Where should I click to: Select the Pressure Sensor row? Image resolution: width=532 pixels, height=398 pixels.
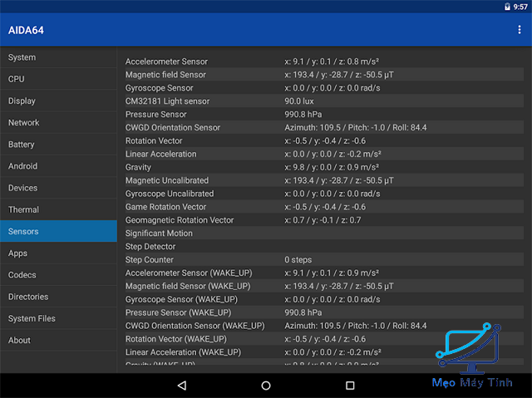tap(324, 114)
